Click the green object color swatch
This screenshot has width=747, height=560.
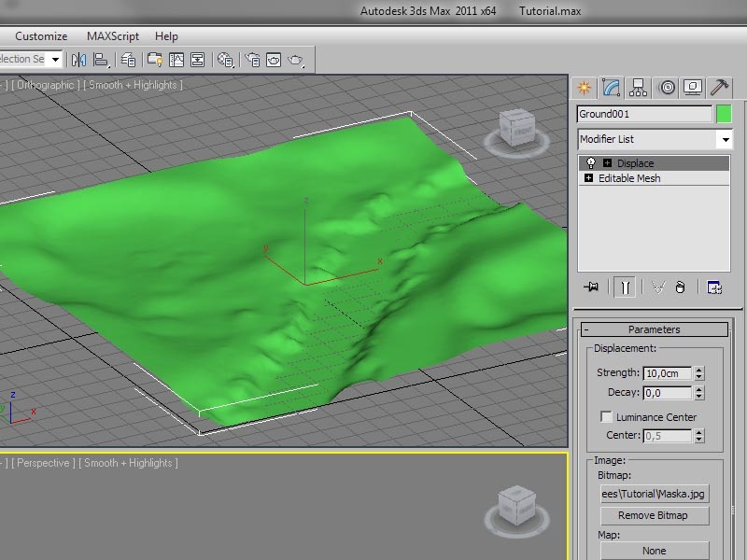click(724, 114)
